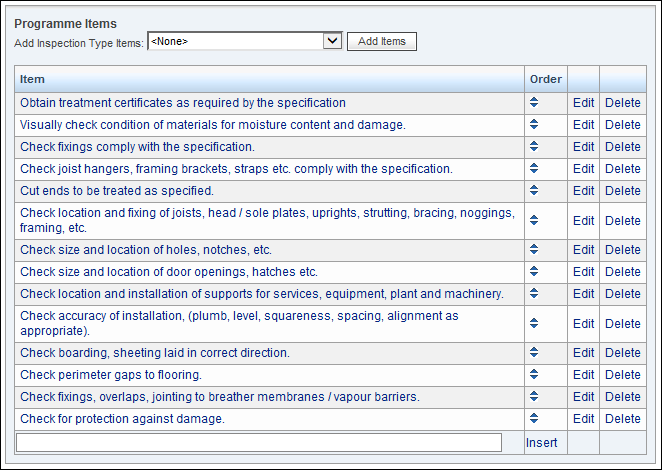Edit the 'Check joist hangers' item
Viewport: 662px width, 470px height.
(583, 168)
